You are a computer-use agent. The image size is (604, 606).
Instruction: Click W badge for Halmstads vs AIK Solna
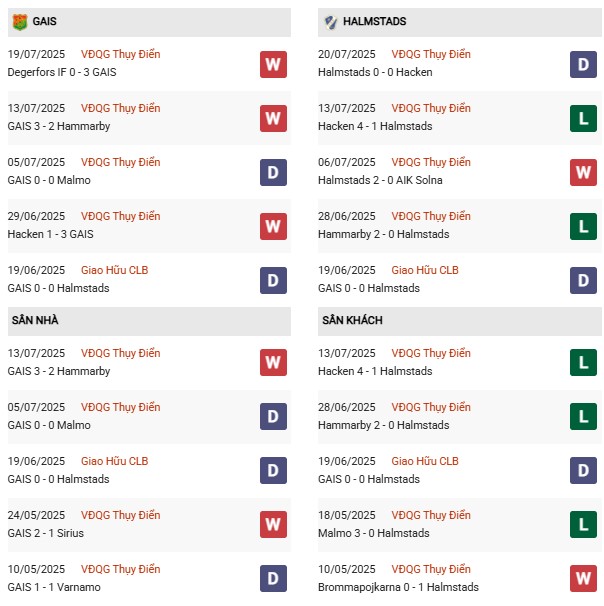click(583, 173)
